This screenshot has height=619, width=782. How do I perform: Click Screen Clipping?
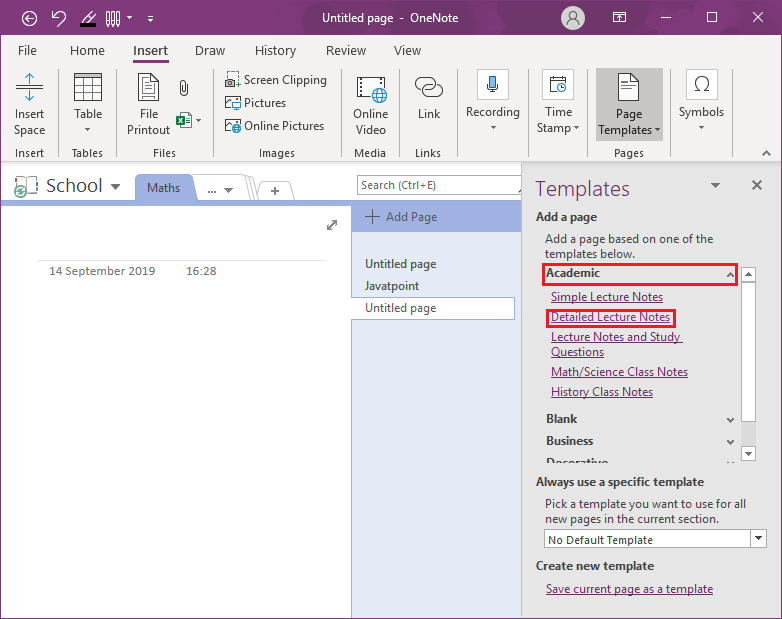[x=276, y=80]
